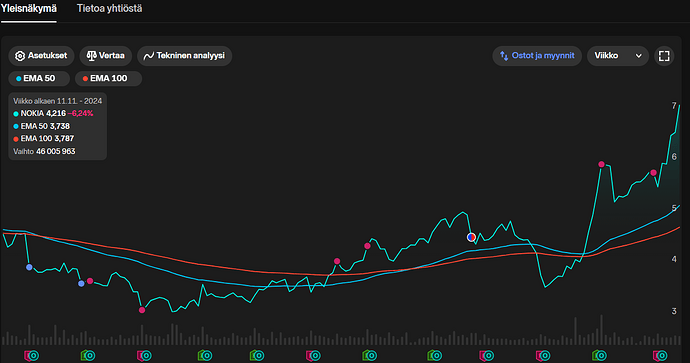The image size is (690, 363).
Task: Click the last pink event icon at bottom right
Action: click(660, 356)
